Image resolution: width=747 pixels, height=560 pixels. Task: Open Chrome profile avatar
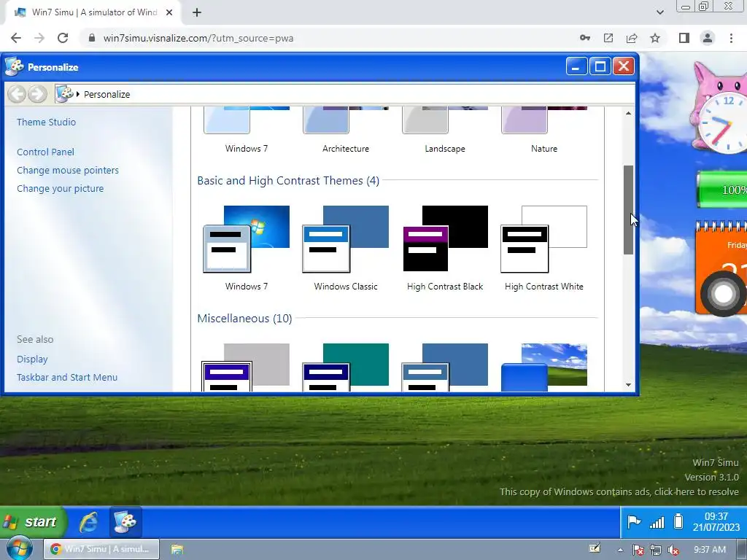click(708, 38)
